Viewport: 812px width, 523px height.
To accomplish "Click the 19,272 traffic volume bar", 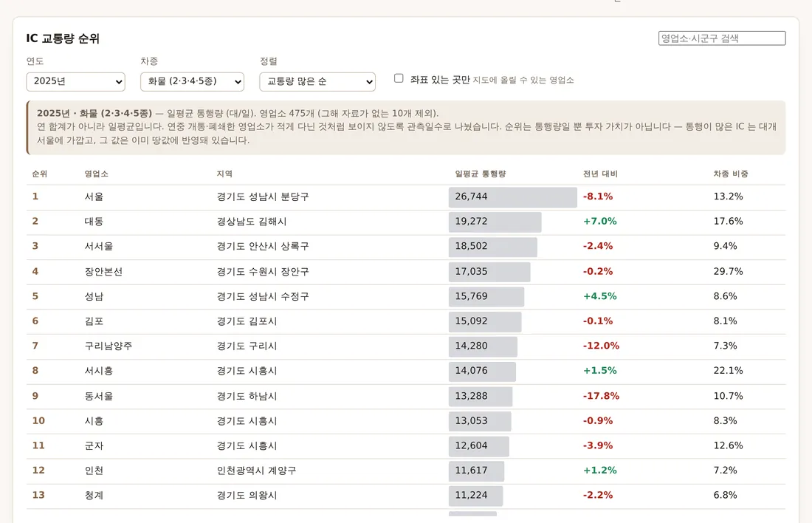I will (495, 222).
